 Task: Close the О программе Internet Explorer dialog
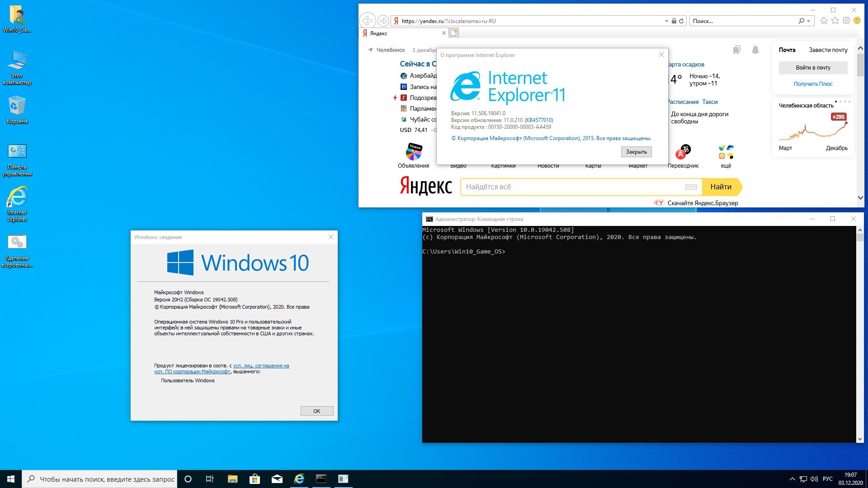pos(661,55)
